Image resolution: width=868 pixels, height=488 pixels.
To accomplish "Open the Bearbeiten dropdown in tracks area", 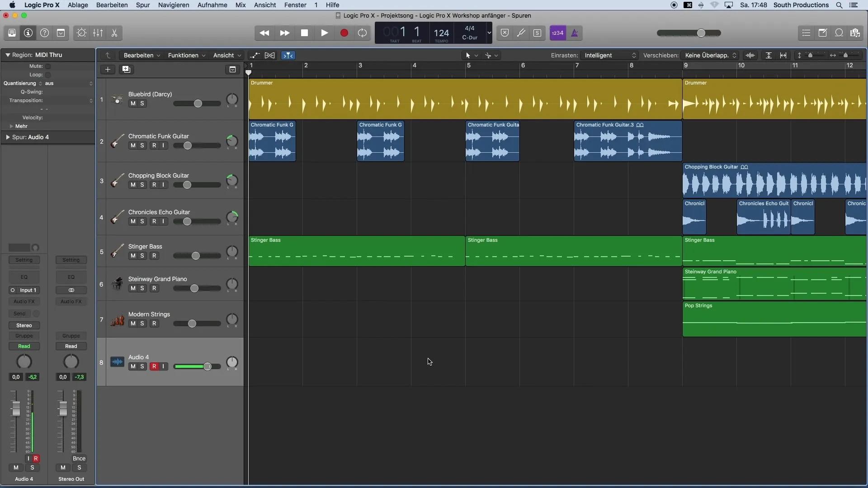I will click(x=142, y=56).
